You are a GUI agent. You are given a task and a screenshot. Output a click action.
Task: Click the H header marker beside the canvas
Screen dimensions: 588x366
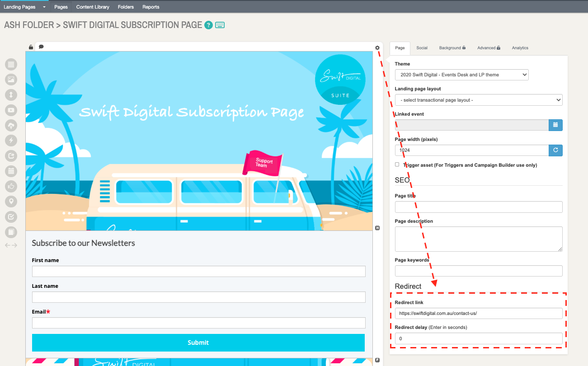tap(377, 228)
